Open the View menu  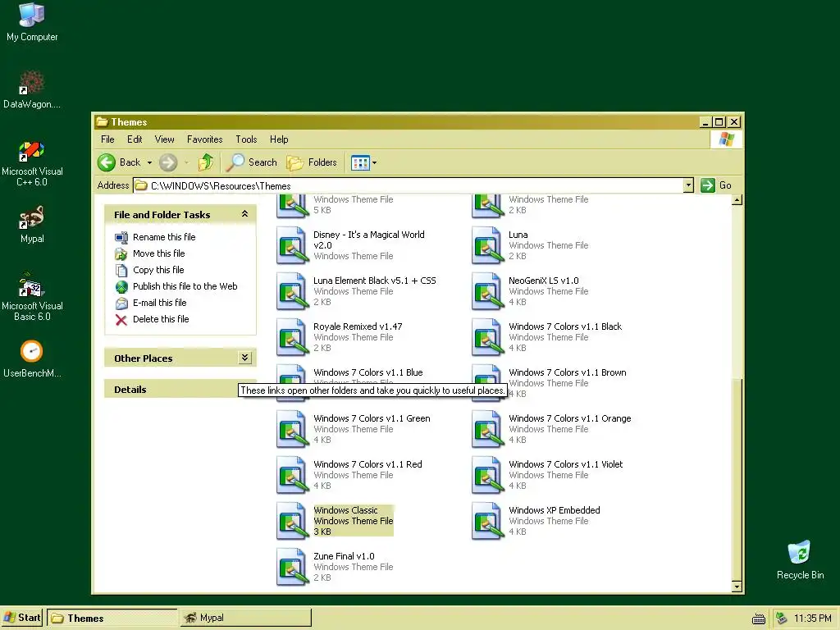coord(164,139)
